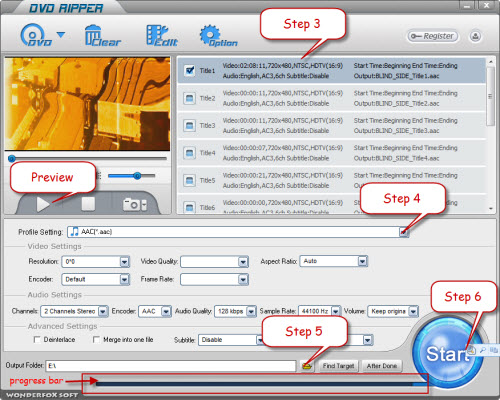Click the Find Target button
Viewport: 500px width, 400px height.
coord(338,366)
